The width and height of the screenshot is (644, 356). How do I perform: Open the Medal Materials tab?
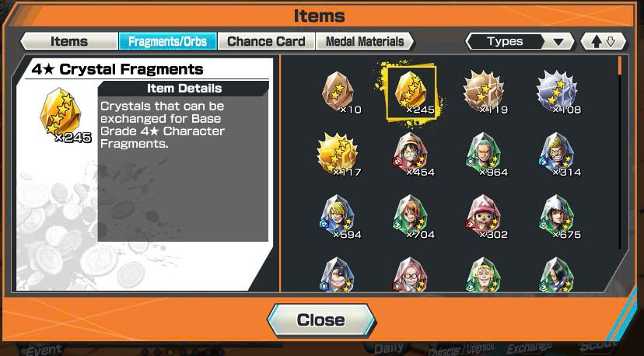pos(365,41)
